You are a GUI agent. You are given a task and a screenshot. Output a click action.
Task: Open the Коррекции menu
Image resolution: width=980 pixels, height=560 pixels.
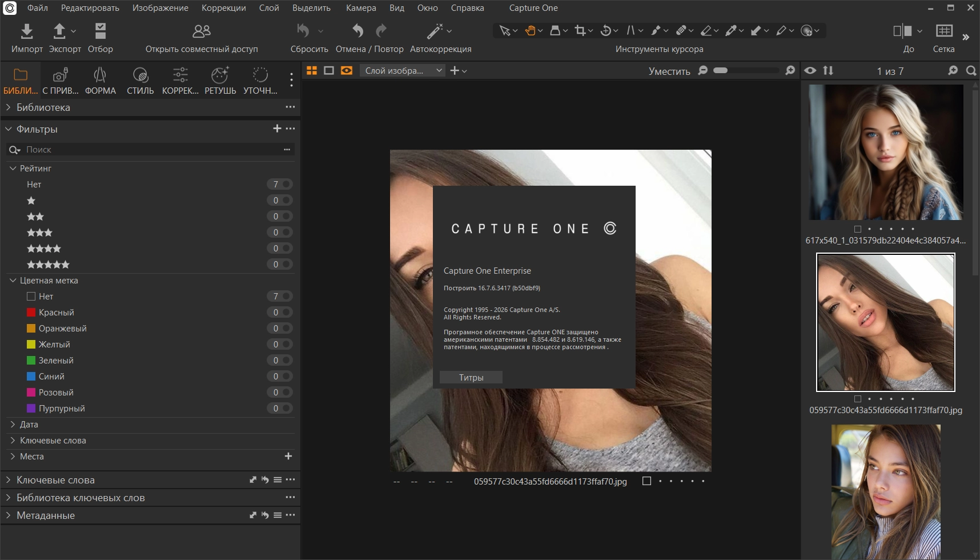pos(223,8)
